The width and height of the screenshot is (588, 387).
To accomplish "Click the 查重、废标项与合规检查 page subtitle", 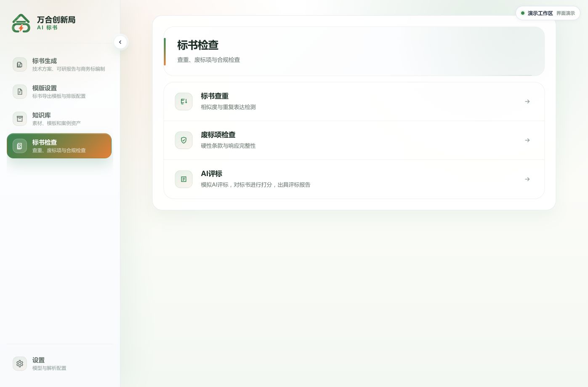I will point(209,60).
